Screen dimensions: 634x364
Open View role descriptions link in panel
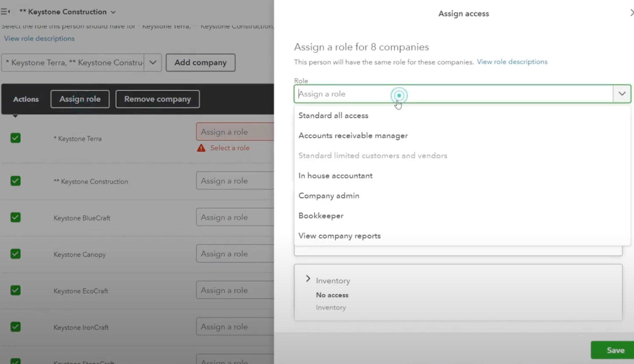pyautogui.click(x=512, y=62)
